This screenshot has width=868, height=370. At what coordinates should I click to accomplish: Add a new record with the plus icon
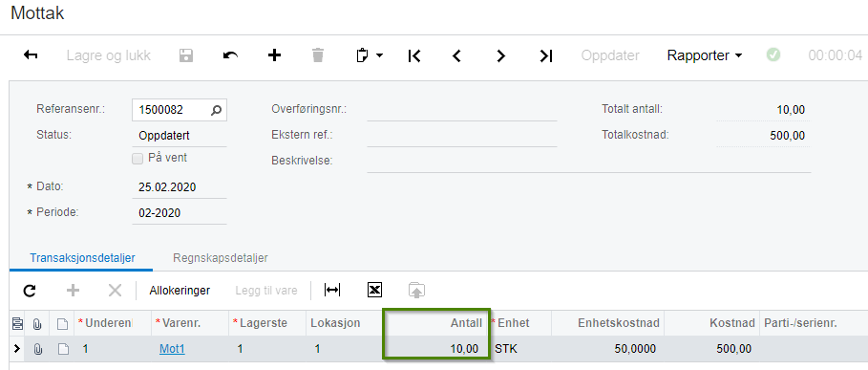(x=275, y=55)
